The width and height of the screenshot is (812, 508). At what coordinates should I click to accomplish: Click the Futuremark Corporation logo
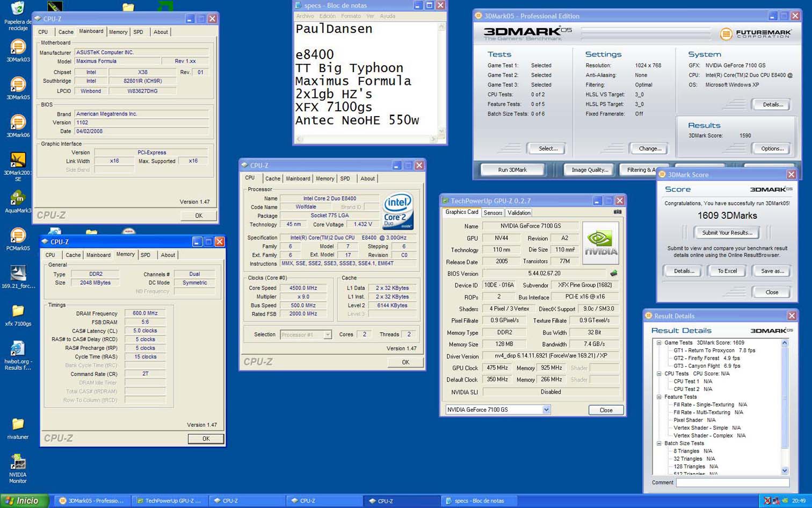[x=756, y=34]
